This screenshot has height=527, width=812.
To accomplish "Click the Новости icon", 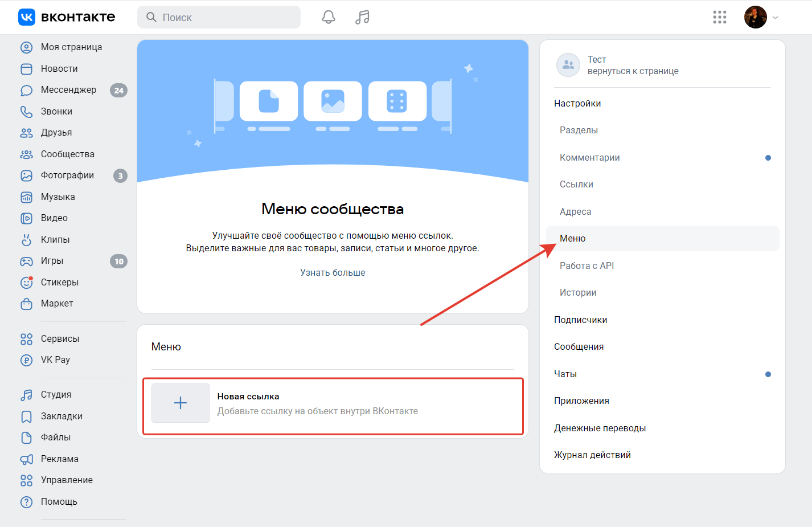I will [x=27, y=69].
